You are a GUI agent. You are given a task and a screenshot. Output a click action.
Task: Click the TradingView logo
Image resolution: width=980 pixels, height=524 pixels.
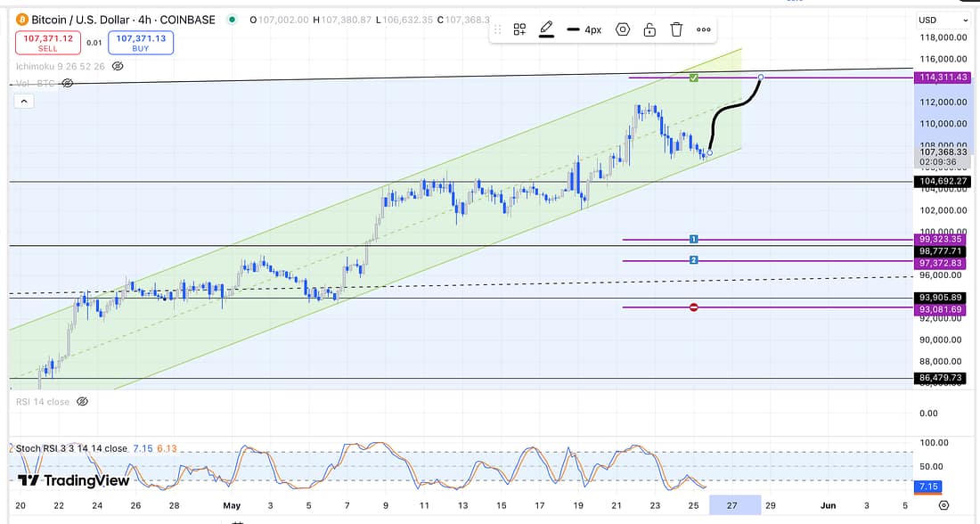73,481
